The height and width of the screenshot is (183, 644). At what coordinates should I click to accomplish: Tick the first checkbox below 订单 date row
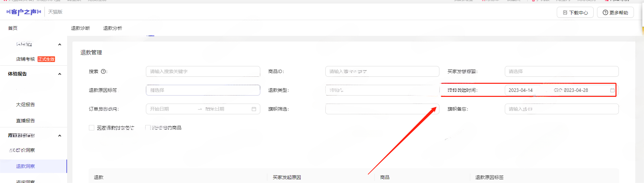pyautogui.click(x=92, y=128)
